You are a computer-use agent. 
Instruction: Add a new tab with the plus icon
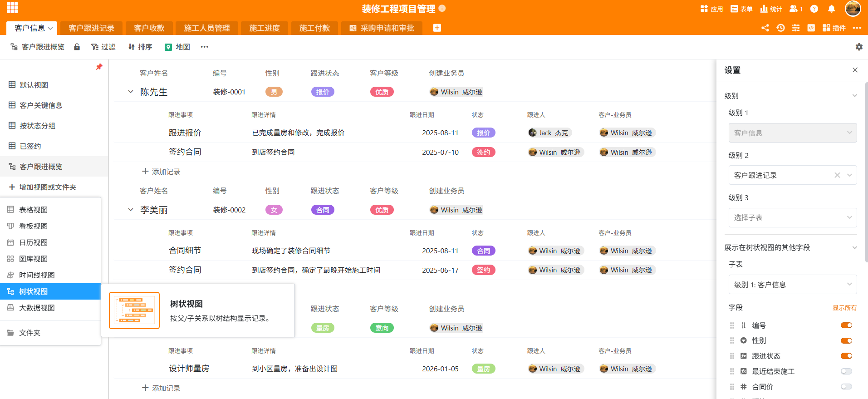436,28
